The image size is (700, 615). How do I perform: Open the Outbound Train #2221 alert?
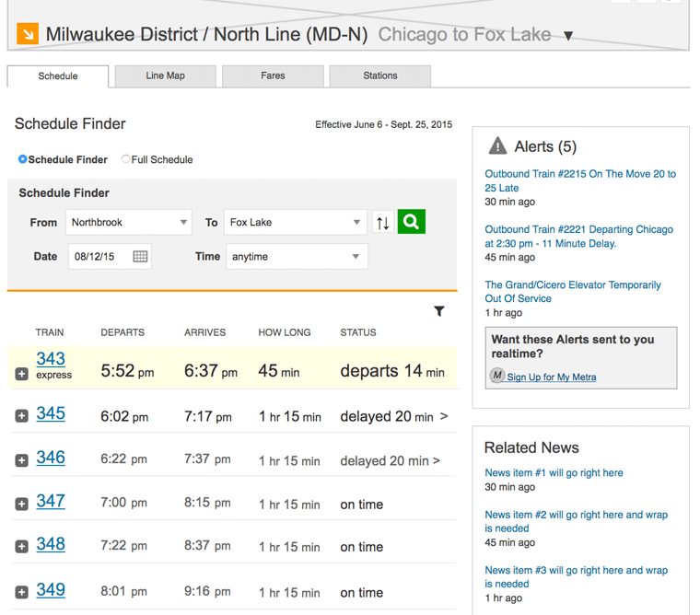click(579, 237)
